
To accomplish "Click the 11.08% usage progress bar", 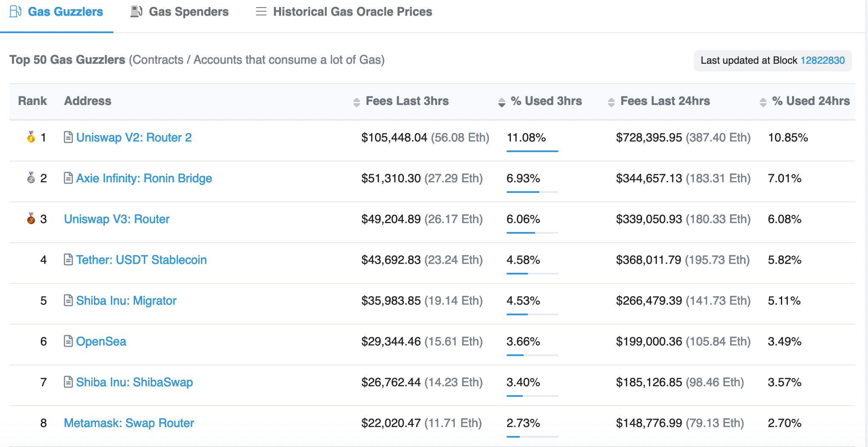I will pos(532,151).
